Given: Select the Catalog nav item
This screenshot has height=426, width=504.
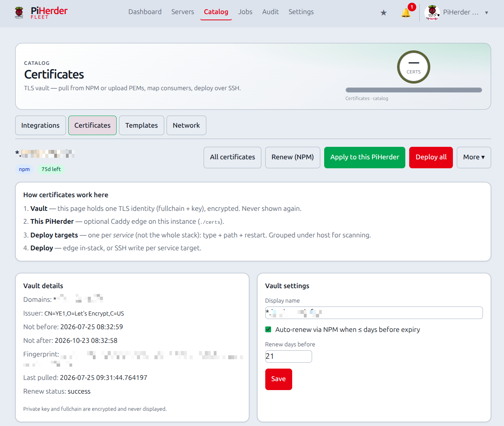Looking at the screenshot, I should pos(216,12).
